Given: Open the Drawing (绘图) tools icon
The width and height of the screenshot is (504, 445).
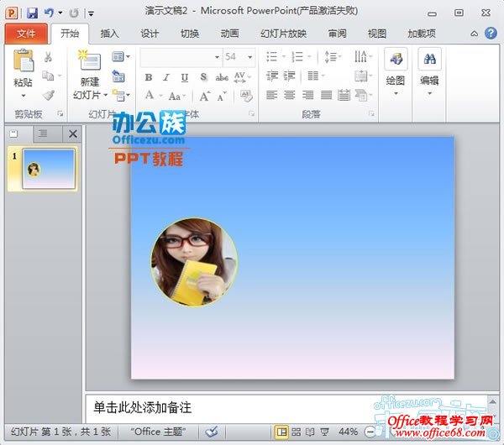Looking at the screenshot, I should pos(395,60).
